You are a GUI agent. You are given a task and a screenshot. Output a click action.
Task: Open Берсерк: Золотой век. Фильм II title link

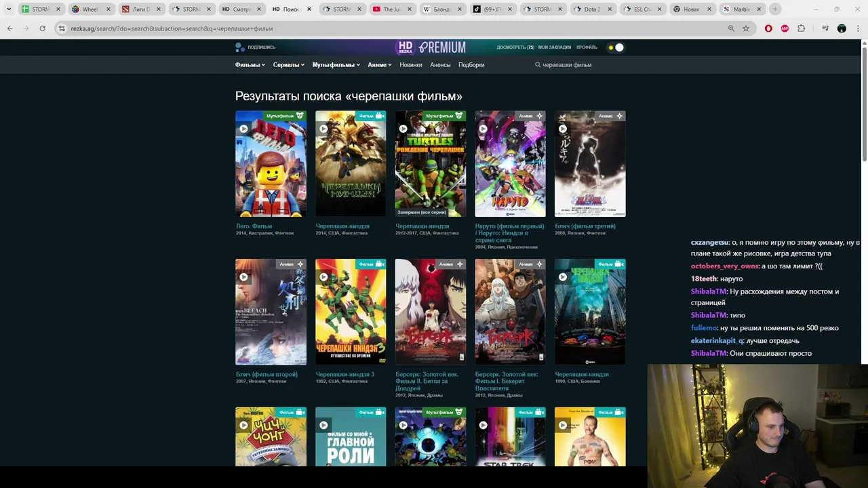pos(427,381)
